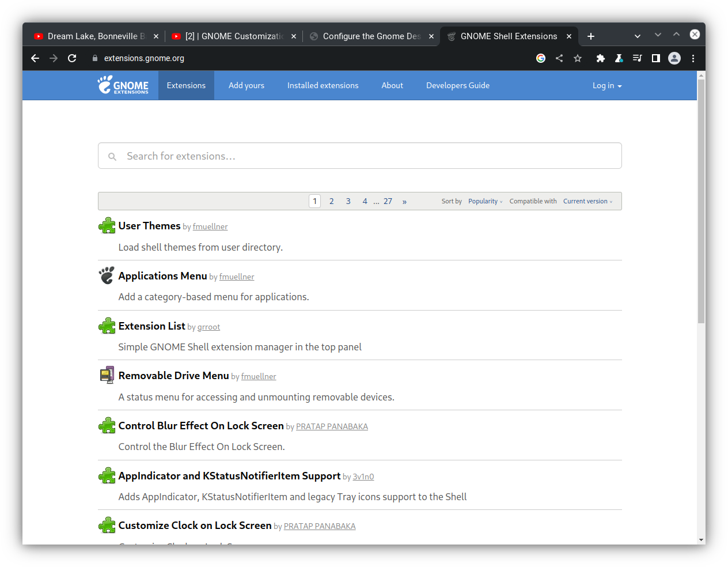Image resolution: width=728 pixels, height=567 pixels.
Task: Go to results page 2
Action: [332, 201]
